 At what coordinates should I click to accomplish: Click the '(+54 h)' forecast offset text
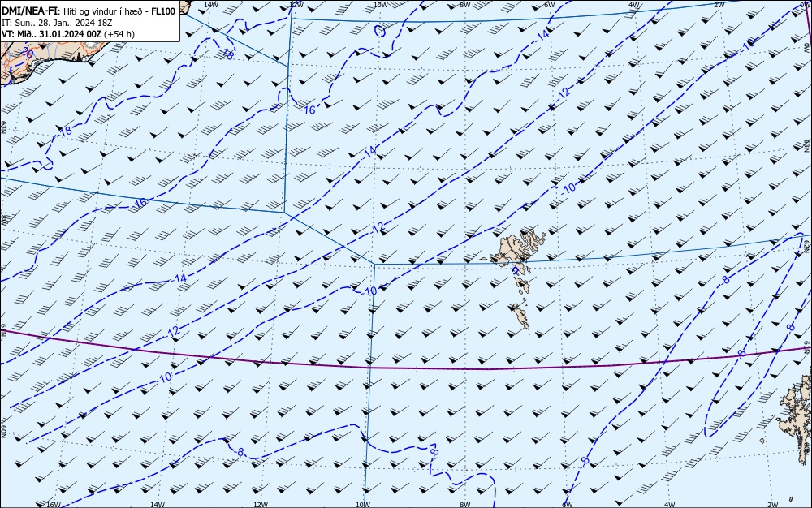(119, 34)
